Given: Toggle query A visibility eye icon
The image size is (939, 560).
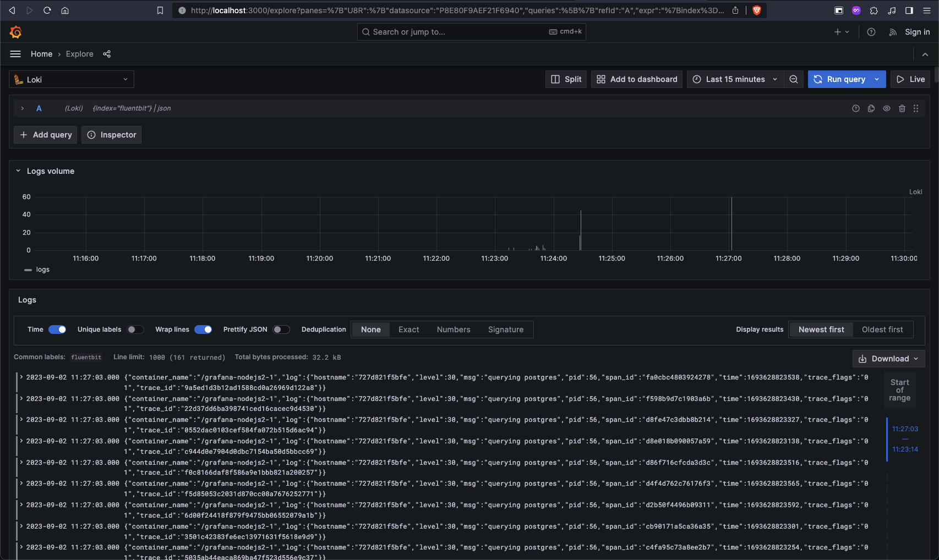Looking at the screenshot, I should (887, 108).
